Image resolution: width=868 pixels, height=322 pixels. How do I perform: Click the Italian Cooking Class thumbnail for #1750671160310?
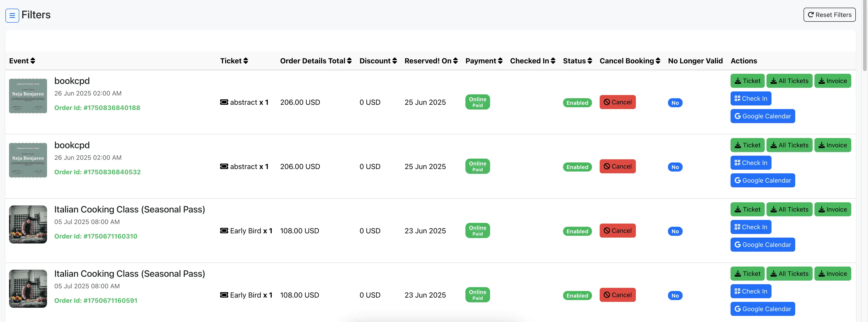coord(28,224)
